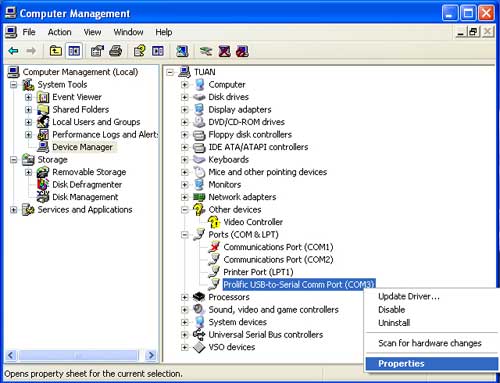The height and width of the screenshot is (383, 500).
Task: Click the Mice and other pointing devices icon
Action: point(199,172)
